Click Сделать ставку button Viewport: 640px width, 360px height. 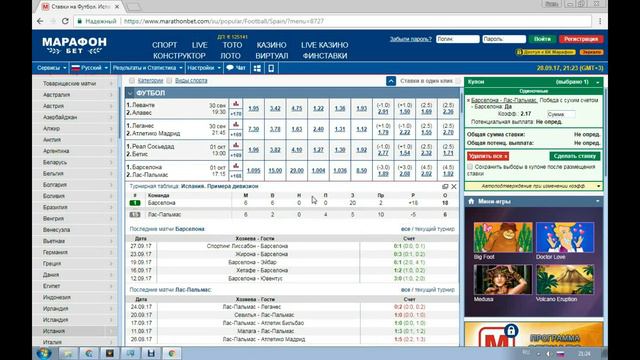click(575, 156)
